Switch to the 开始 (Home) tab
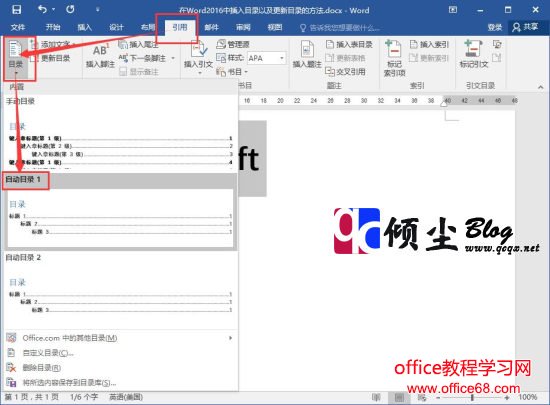Viewport: 550px width, 405px height. (x=53, y=27)
